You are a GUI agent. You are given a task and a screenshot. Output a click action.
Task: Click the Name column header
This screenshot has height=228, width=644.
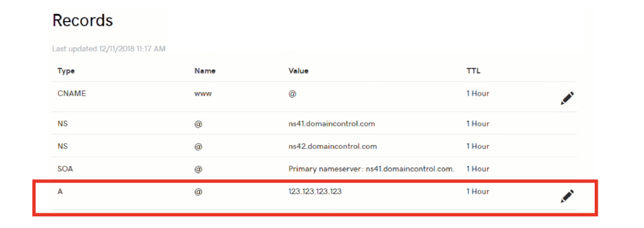(204, 71)
